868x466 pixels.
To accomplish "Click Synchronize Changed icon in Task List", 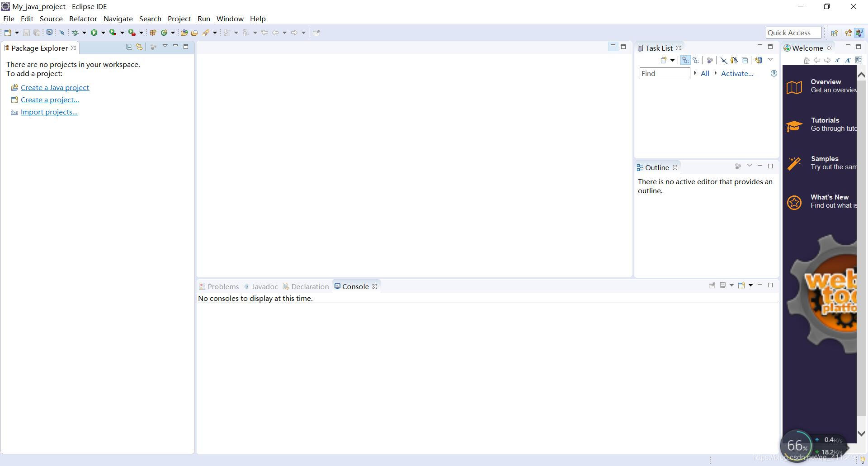I will tap(759, 60).
